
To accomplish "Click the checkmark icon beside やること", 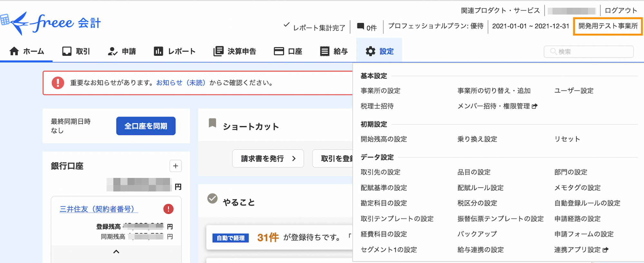I will point(212,199).
